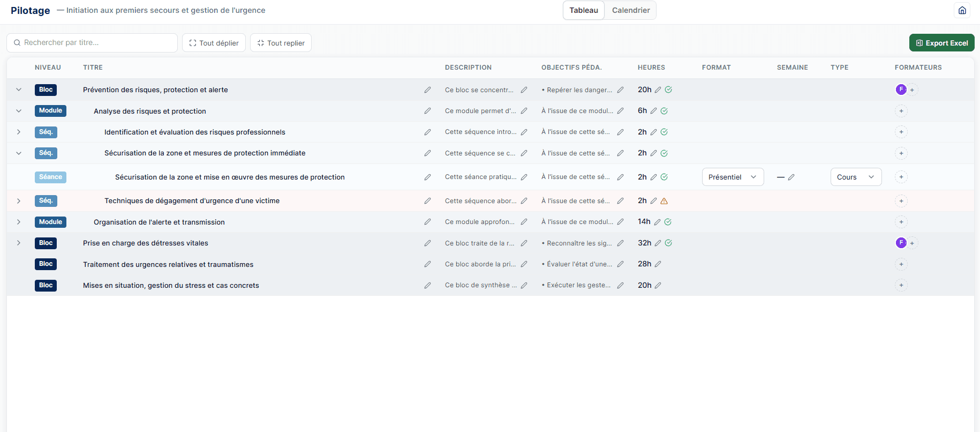The width and height of the screenshot is (980, 432).
Task: Toggle validation check on 'Prévention des risques' hours
Action: 668,90
